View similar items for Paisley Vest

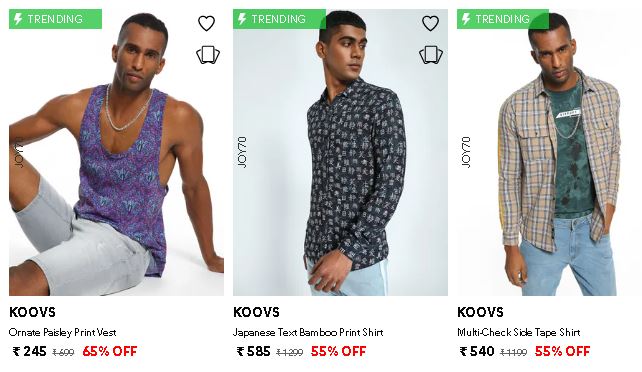208,55
